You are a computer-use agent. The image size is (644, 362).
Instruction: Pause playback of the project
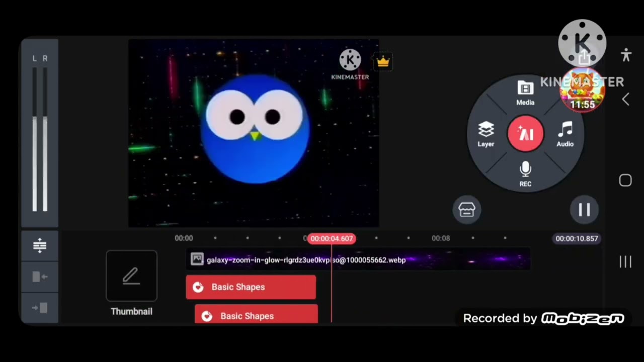(x=584, y=210)
